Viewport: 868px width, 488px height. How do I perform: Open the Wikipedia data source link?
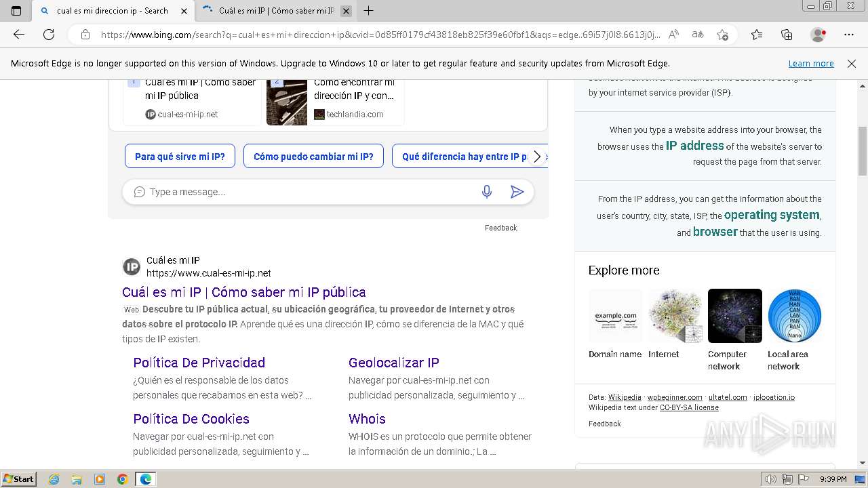tap(625, 397)
